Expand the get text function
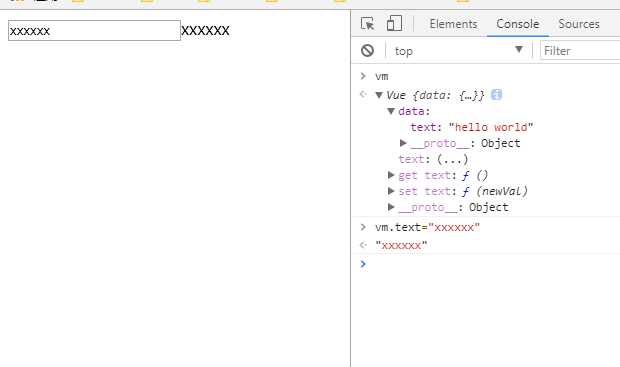The image size is (620, 367). (391, 175)
